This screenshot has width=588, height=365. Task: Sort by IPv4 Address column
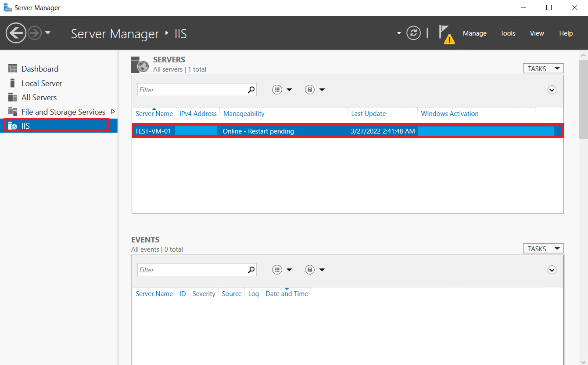point(198,113)
